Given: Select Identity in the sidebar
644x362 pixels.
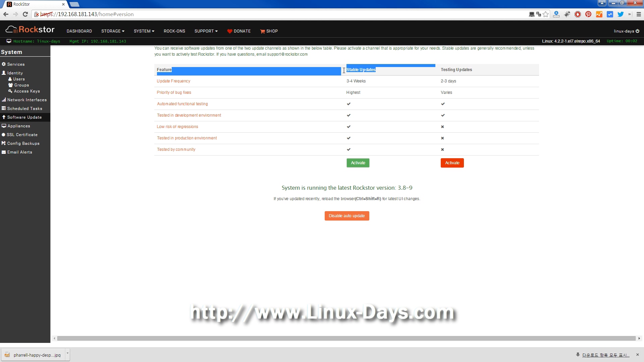Looking at the screenshot, I should click(x=13, y=73).
